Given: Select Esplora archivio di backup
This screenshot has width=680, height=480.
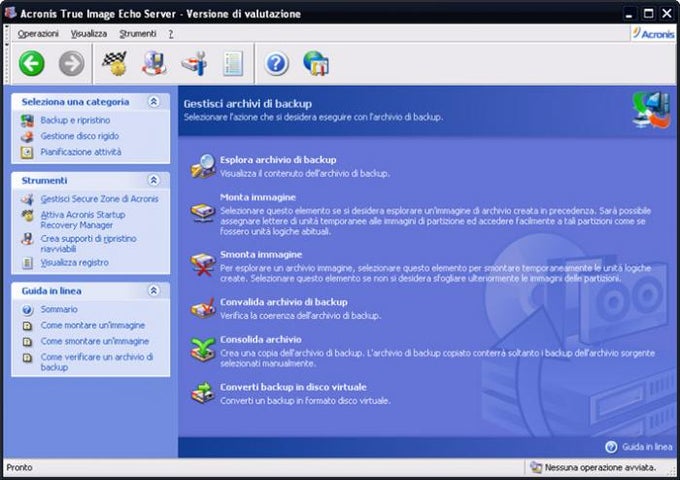Looking at the screenshot, I should coord(278,160).
